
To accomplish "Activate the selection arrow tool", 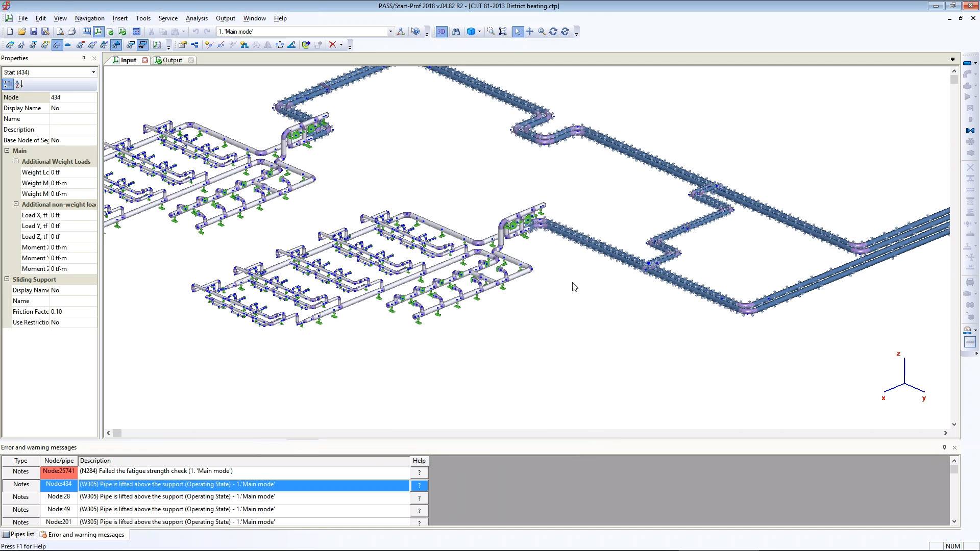I will tap(519, 31).
